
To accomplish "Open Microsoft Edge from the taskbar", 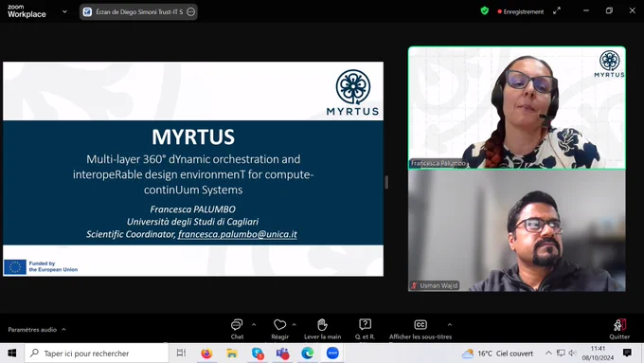I will (308, 354).
